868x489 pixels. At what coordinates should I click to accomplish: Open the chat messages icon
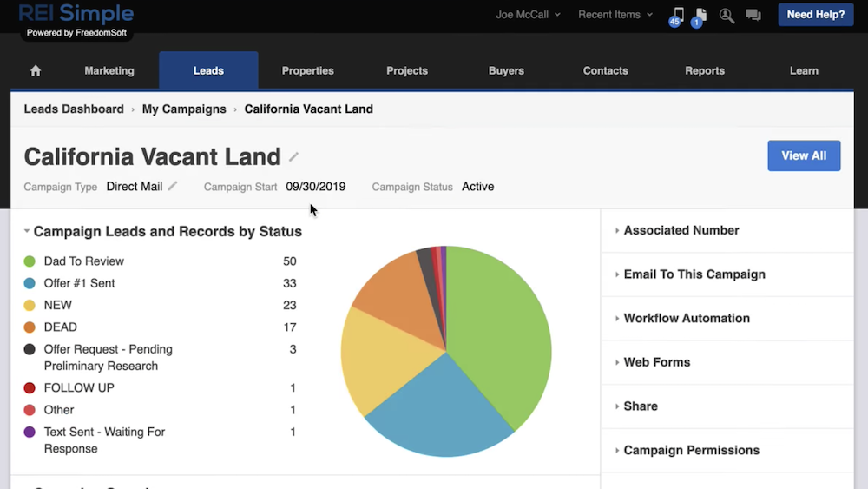coord(753,15)
